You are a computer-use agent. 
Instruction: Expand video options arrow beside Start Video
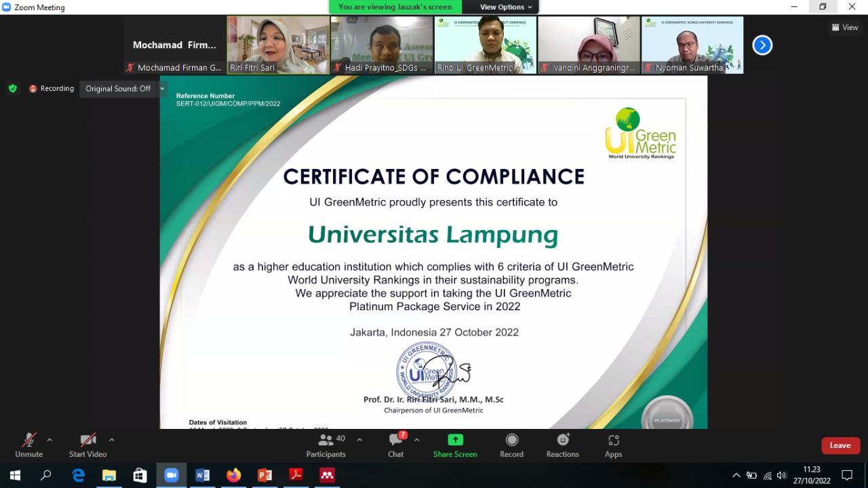coord(112,440)
